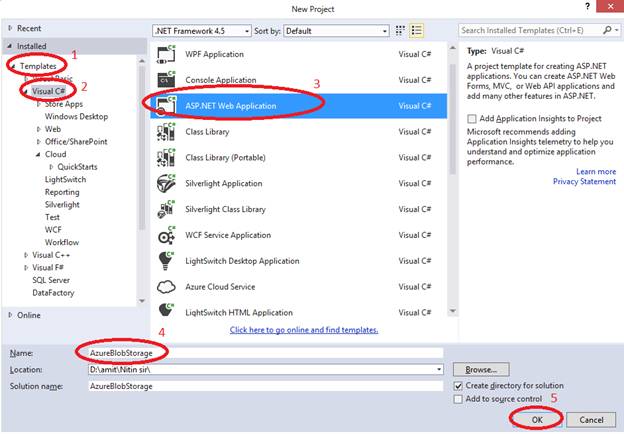
Task: Open the Sort by Default dropdown
Action: 336,31
